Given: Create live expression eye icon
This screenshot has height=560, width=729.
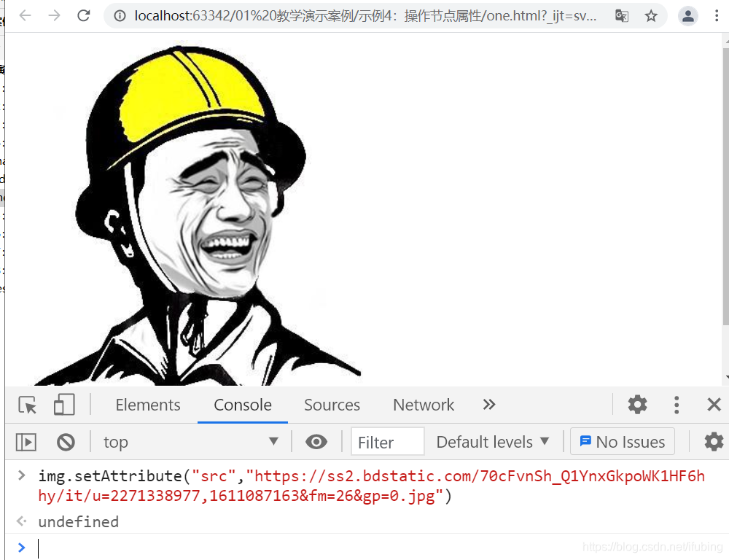Looking at the screenshot, I should pyautogui.click(x=316, y=442).
